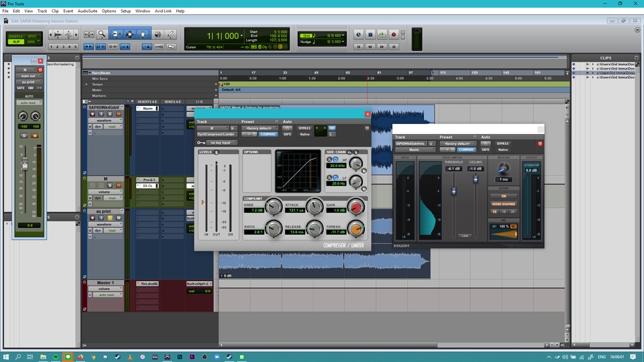Enable SPOT edit mode
This screenshot has width=644, height=362.
pyautogui.click(x=32, y=36)
